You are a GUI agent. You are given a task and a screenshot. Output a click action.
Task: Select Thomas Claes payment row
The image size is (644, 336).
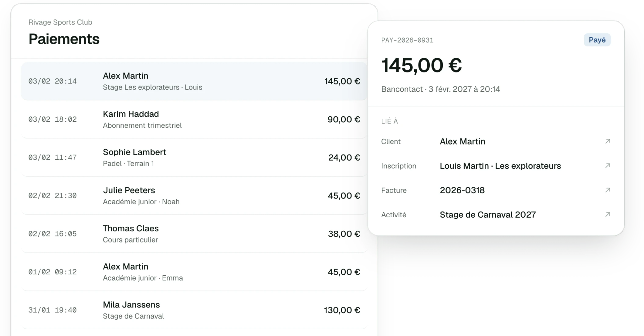[x=194, y=234]
